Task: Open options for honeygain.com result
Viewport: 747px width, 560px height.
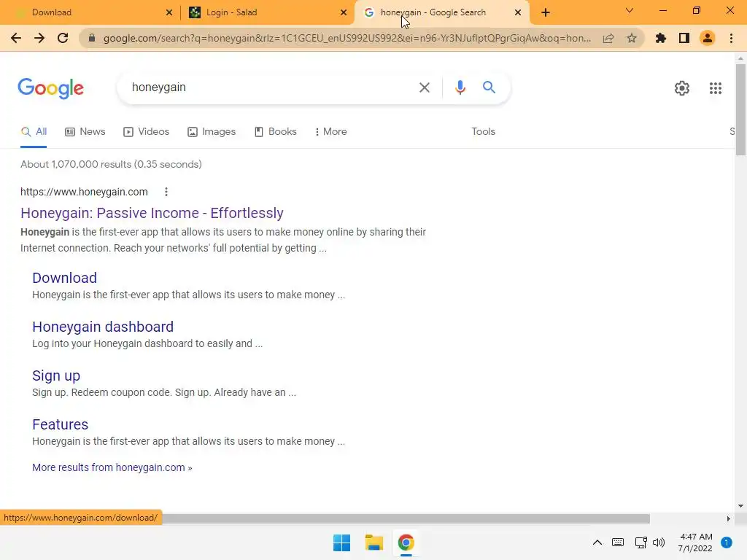Action: tap(166, 192)
